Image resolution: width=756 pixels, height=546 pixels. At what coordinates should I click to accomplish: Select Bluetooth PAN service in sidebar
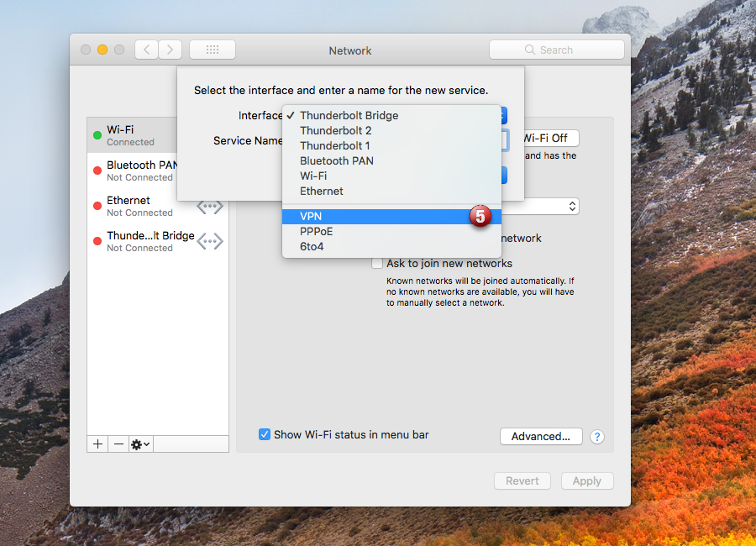tap(133, 171)
